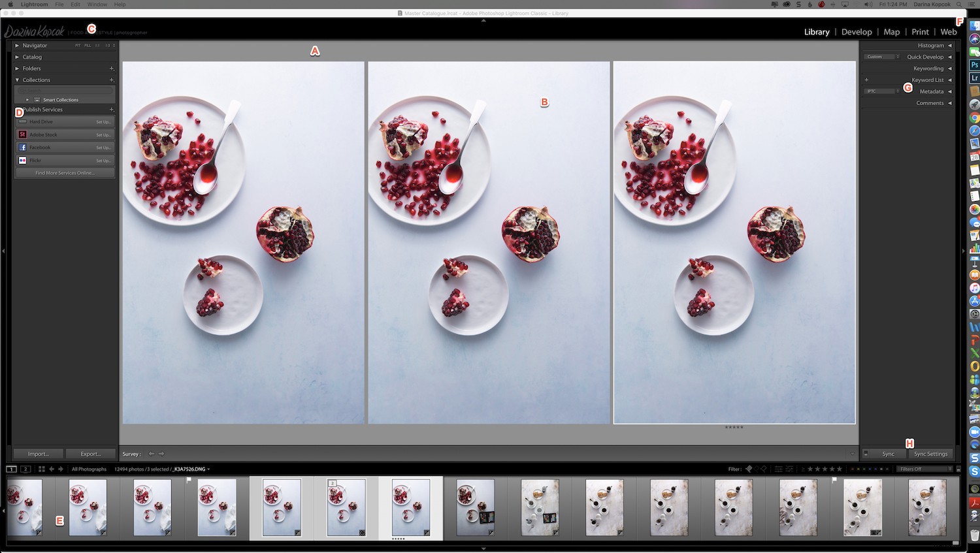The height and width of the screenshot is (553, 980).
Task: Select the Grid view icon
Action: [x=41, y=469]
